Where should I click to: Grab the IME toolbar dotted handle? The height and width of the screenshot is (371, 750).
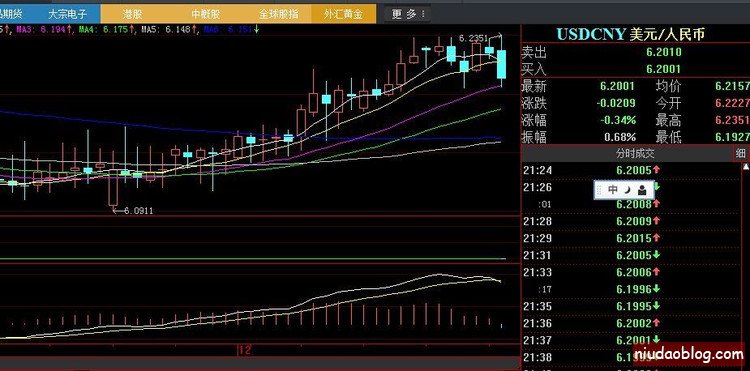tap(599, 190)
